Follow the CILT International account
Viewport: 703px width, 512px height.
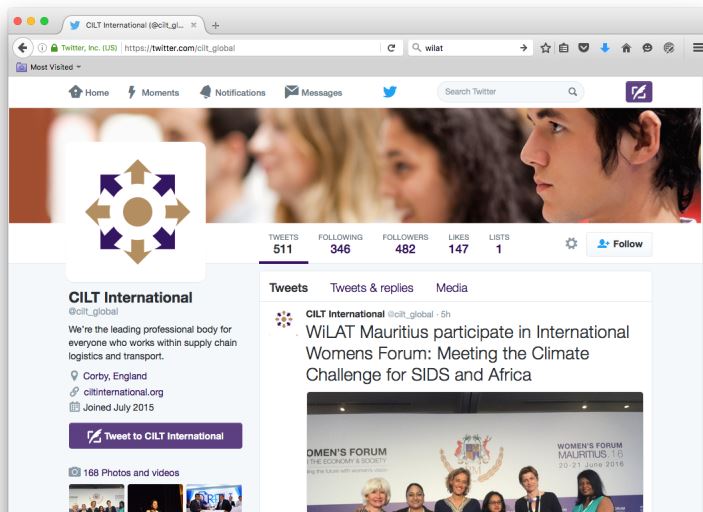pyautogui.click(x=619, y=244)
